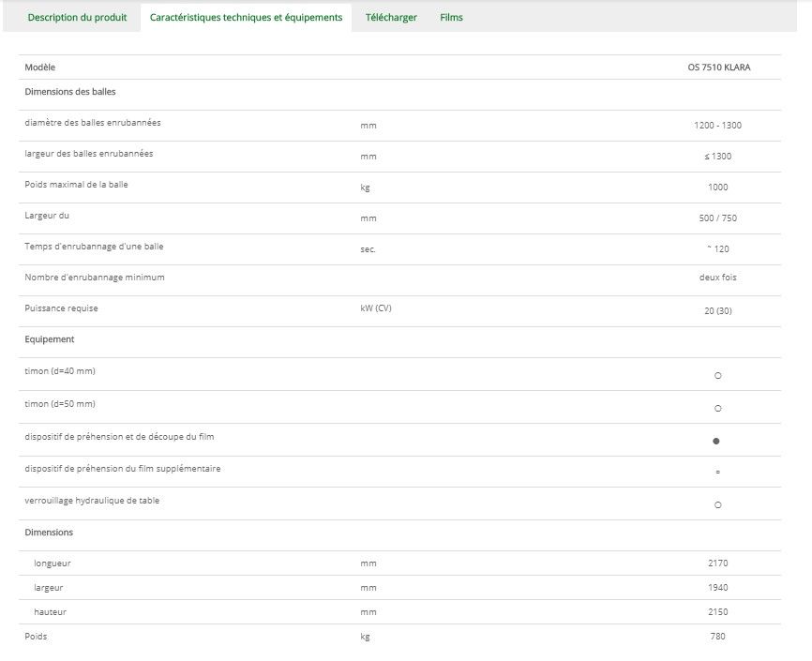Click the kW (CV) unit for Puissance requise
812x661 pixels.
tap(376, 309)
